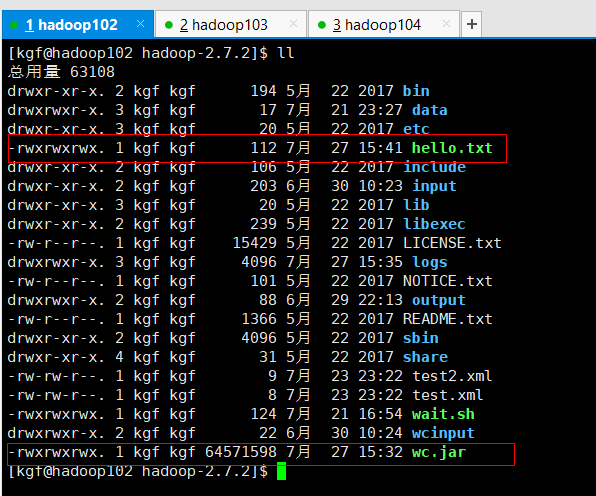Click the wc.jar file name
The height and width of the screenshot is (496, 596).
[x=439, y=452]
